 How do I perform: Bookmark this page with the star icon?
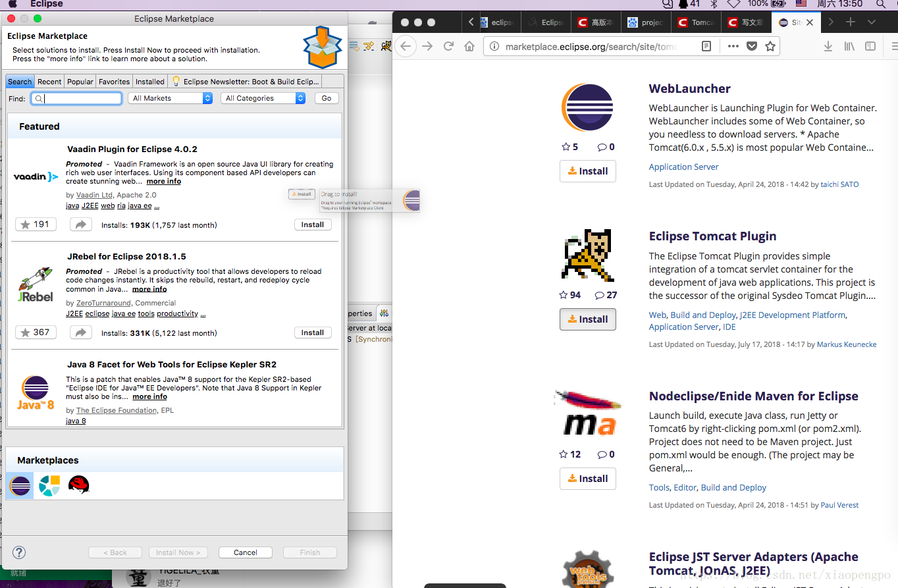point(771,46)
